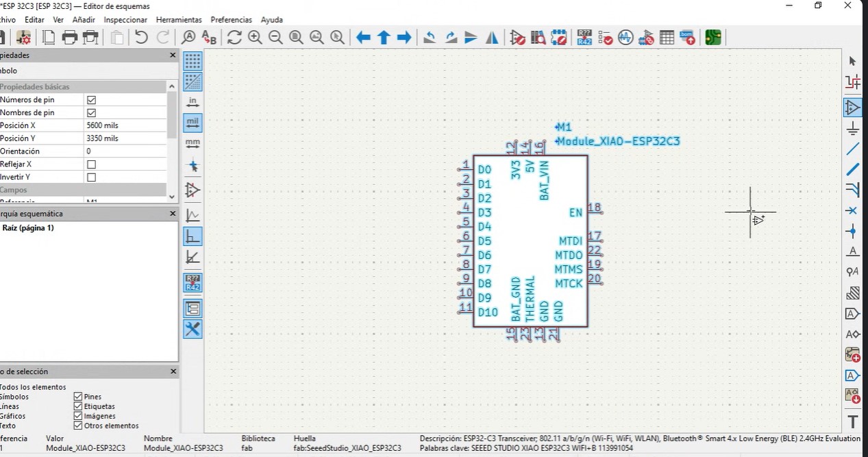Screen dimensions: 868x457
Task: Select the Add Power symbol tool
Action: point(853,128)
